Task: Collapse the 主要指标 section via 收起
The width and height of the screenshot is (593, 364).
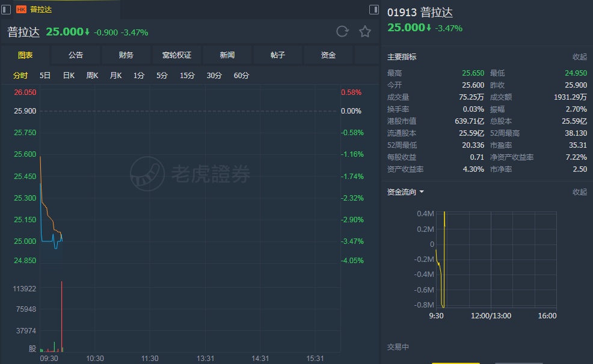Action: tap(579, 57)
